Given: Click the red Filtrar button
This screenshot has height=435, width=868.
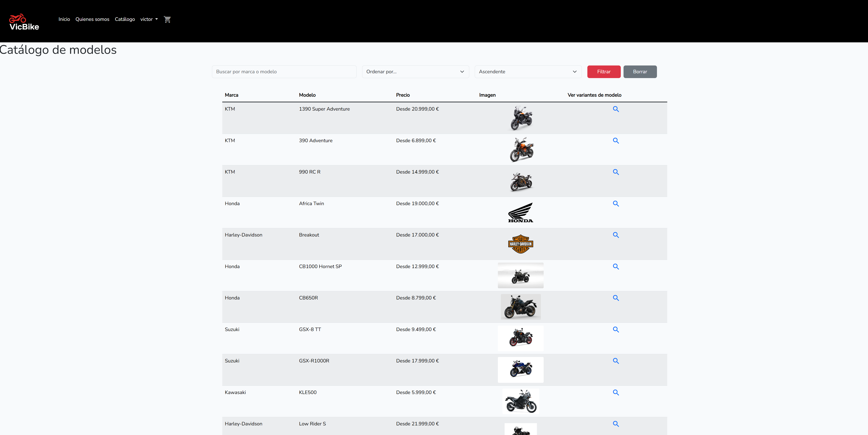Looking at the screenshot, I should (x=604, y=72).
